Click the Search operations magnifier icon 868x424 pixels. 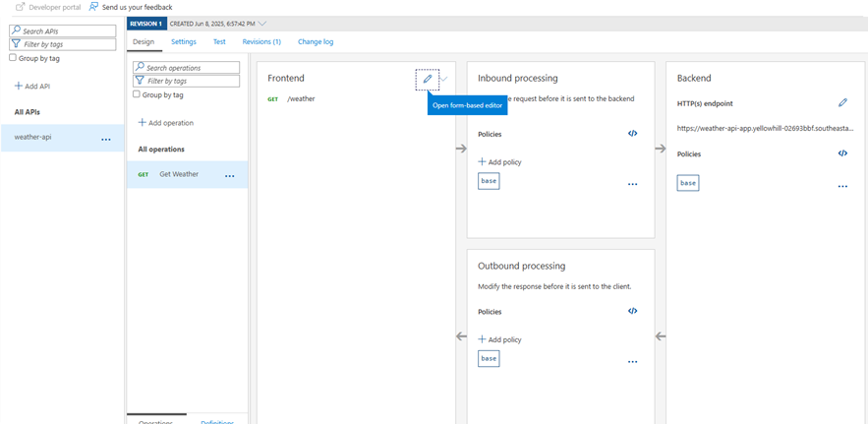pos(140,68)
